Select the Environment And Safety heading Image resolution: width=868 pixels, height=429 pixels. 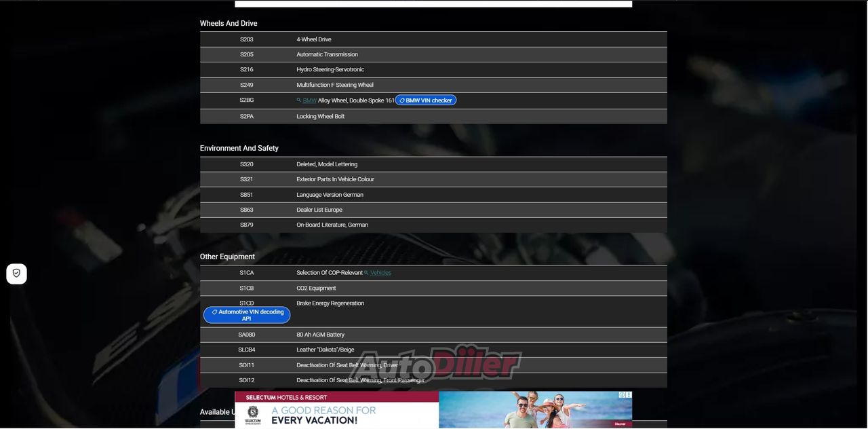point(239,149)
